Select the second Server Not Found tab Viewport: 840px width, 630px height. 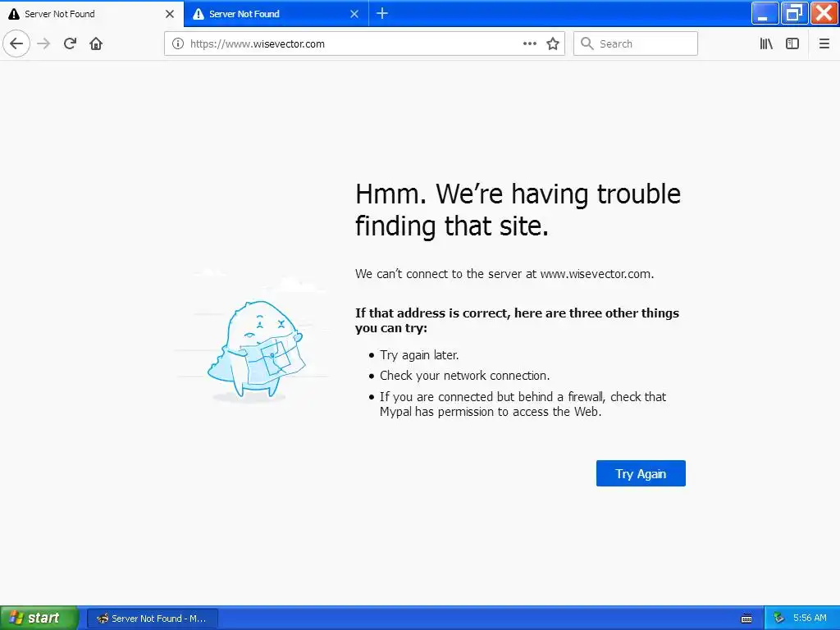[x=276, y=14]
